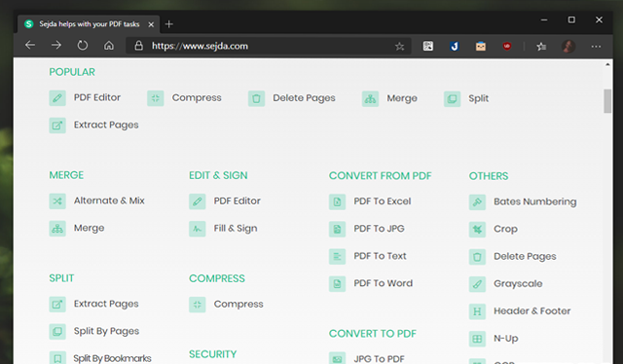The width and height of the screenshot is (623, 364).
Task: Click the Merge icon in Popular row
Action: point(370,99)
